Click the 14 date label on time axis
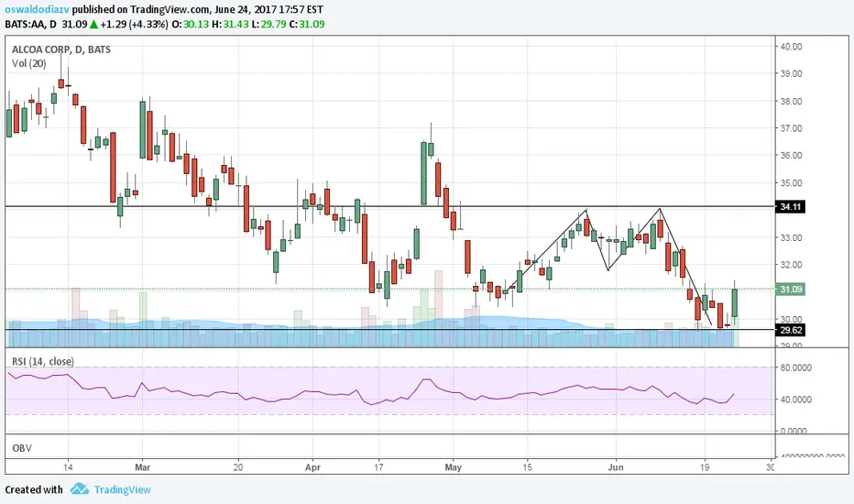Viewport: 854px width, 504px height. pos(68,467)
